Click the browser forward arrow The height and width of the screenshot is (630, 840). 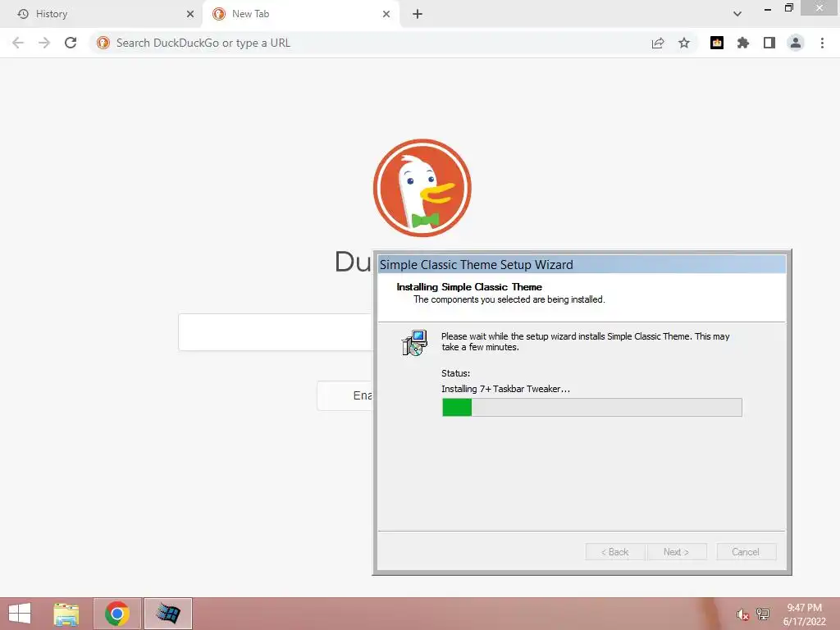(44, 43)
